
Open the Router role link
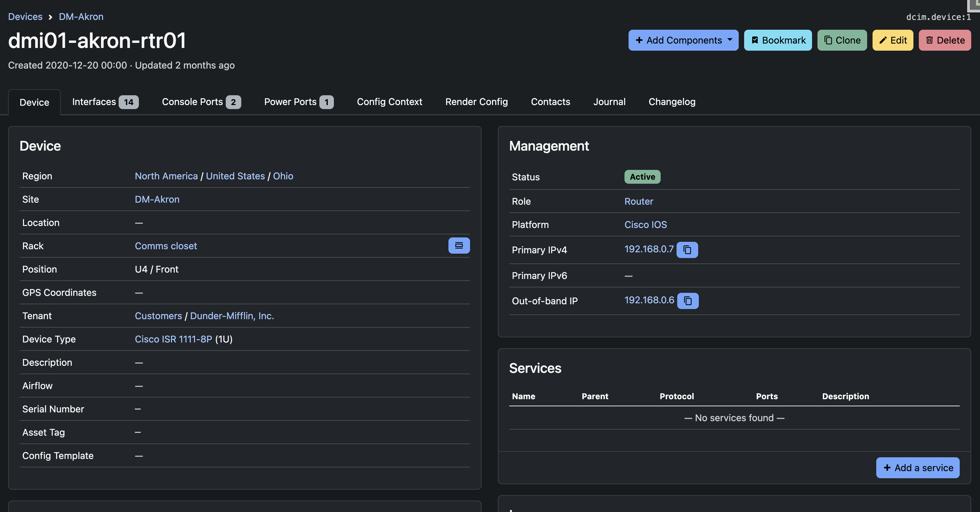coord(639,201)
